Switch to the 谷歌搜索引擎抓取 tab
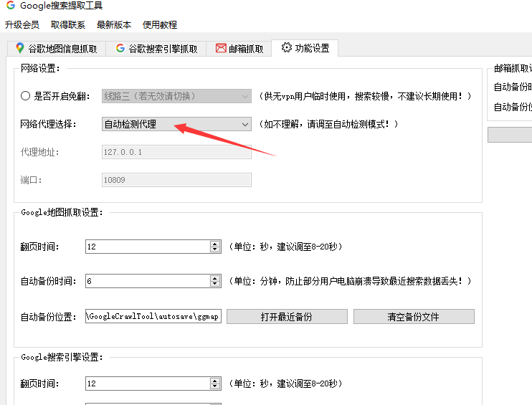Image resolution: width=532 pixels, height=405 pixels. tap(156, 49)
